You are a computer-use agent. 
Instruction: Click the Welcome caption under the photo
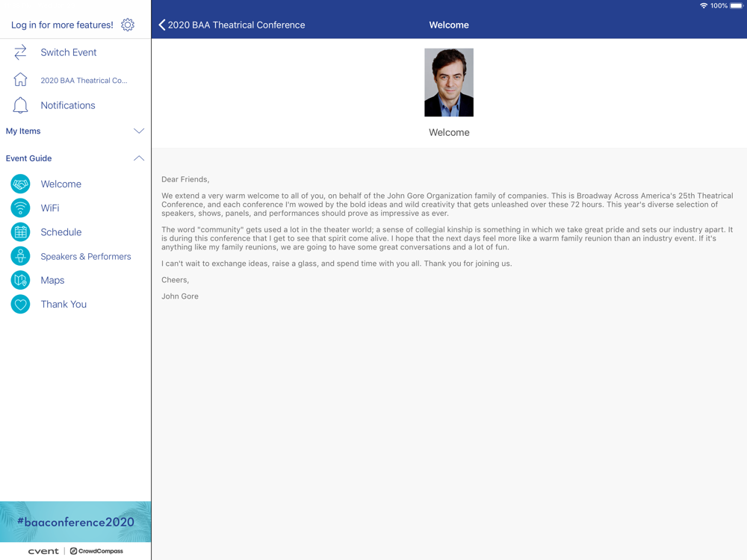click(449, 132)
